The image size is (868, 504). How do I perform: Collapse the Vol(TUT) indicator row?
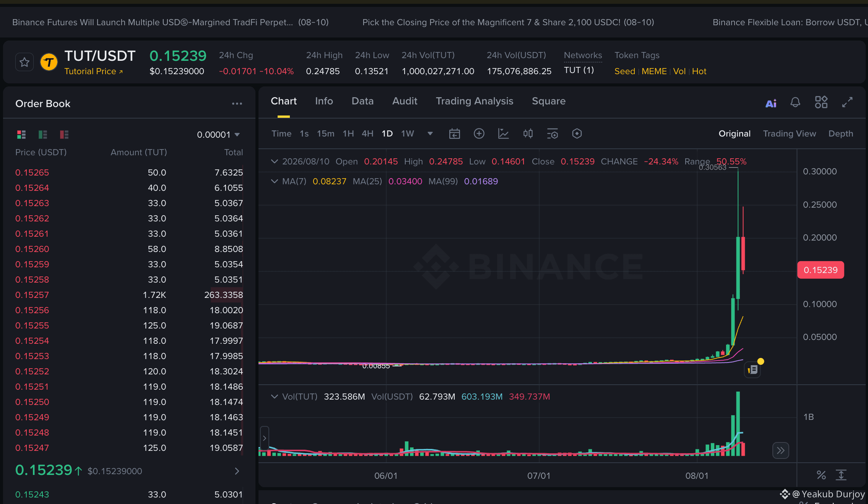coord(274,397)
